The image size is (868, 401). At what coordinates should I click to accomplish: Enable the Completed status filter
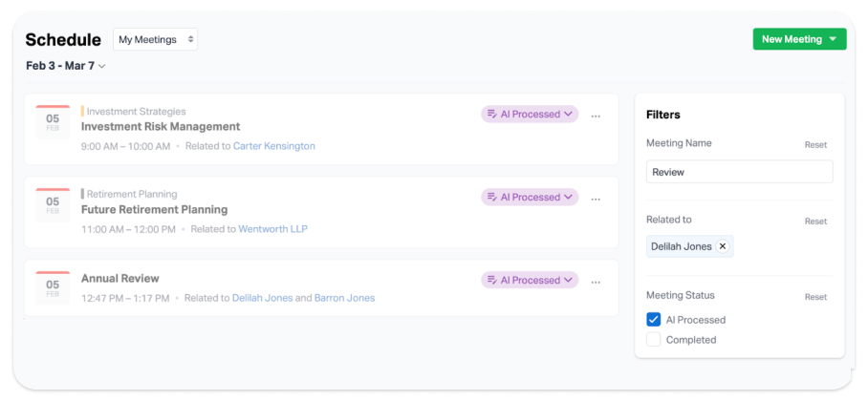654,340
